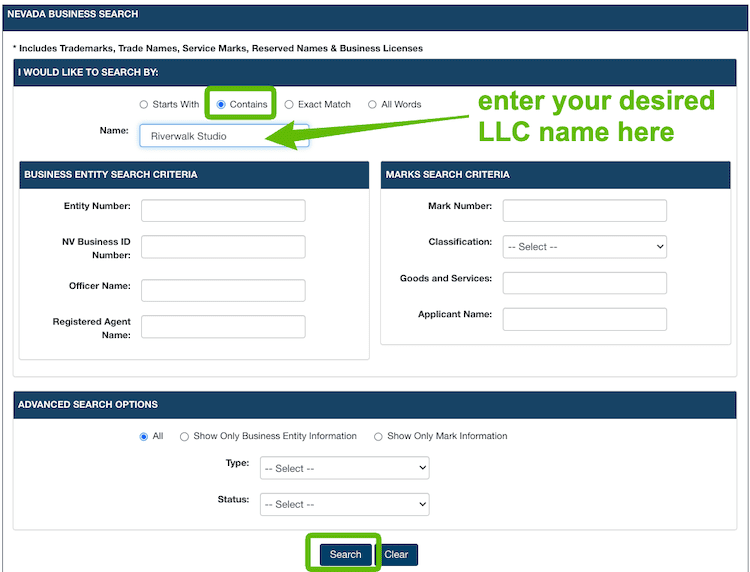Click the Mark Number input field
The width and height of the screenshot is (750, 572).
tap(585, 210)
